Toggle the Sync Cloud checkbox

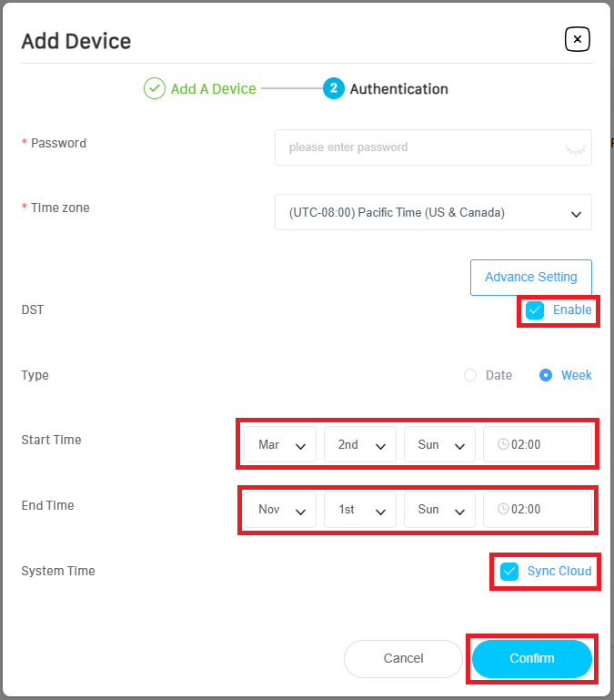(509, 572)
